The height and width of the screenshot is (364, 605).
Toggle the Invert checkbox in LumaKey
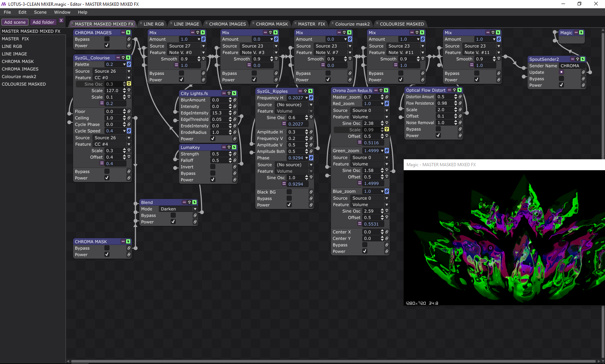click(x=213, y=167)
